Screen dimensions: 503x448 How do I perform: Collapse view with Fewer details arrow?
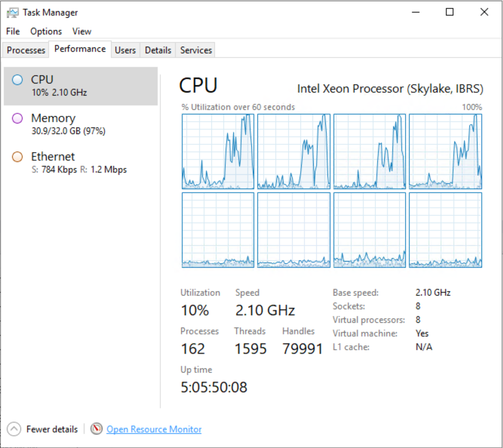pyautogui.click(x=14, y=429)
